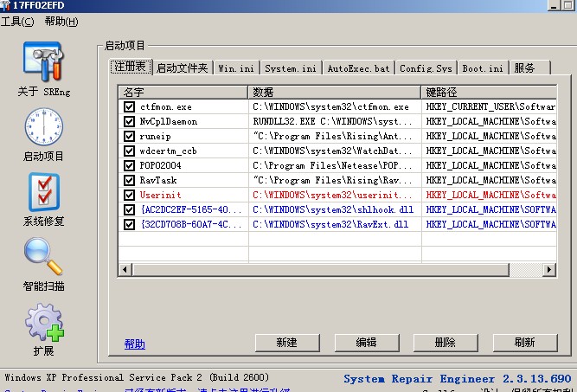Sort by the 键路径 column header
The image size is (577, 392).
pyautogui.click(x=489, y=92)
